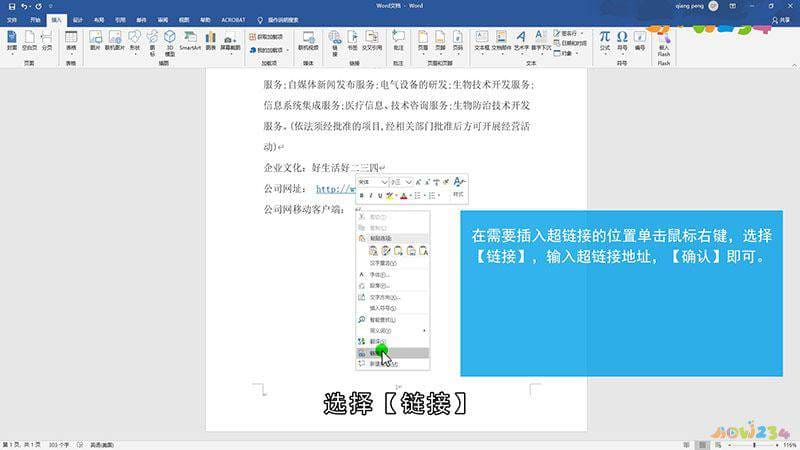Click the 3D Models icon
Screen dimensions: 800x450
(170, 42)
